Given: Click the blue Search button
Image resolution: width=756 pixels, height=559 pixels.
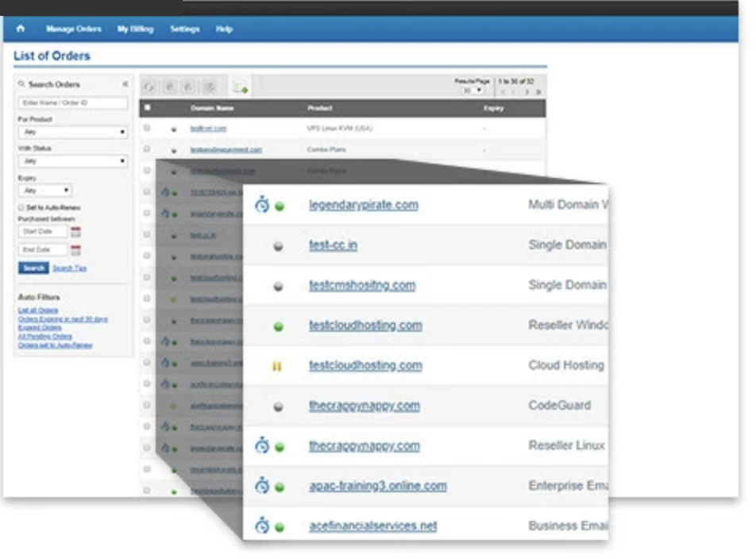Looking at the screenshot, I should coord(33,268).
